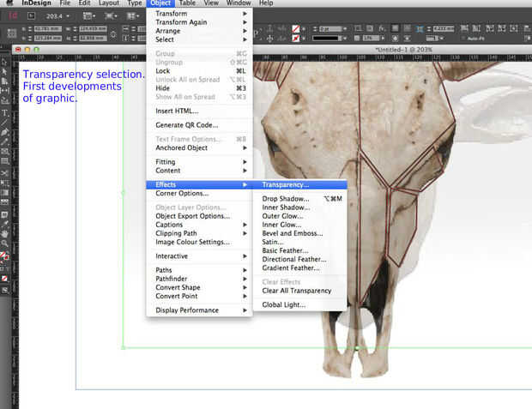
Task: Click the blue 'Transparency selection.' text line
Action: point(83,75)
